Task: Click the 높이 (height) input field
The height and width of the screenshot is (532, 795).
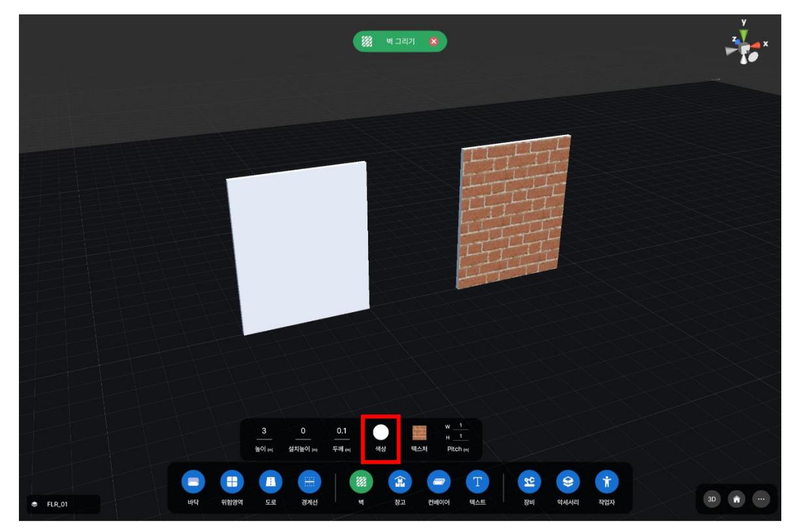Action: 264,431
